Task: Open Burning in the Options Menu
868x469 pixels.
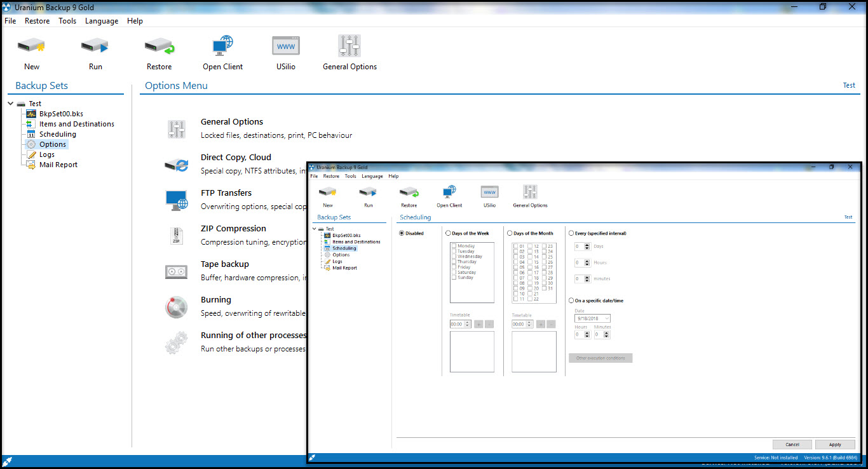Action: (216, 300)
